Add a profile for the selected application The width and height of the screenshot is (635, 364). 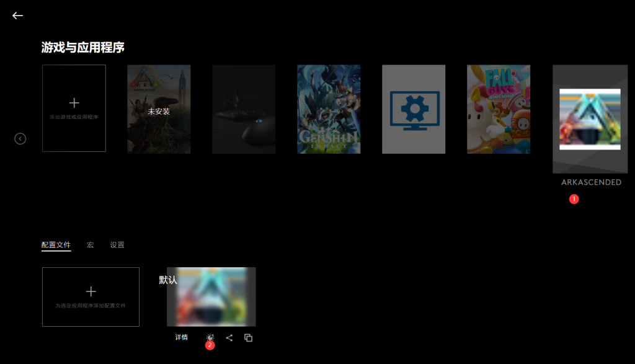pyautogui.click(x=91, y=297)
